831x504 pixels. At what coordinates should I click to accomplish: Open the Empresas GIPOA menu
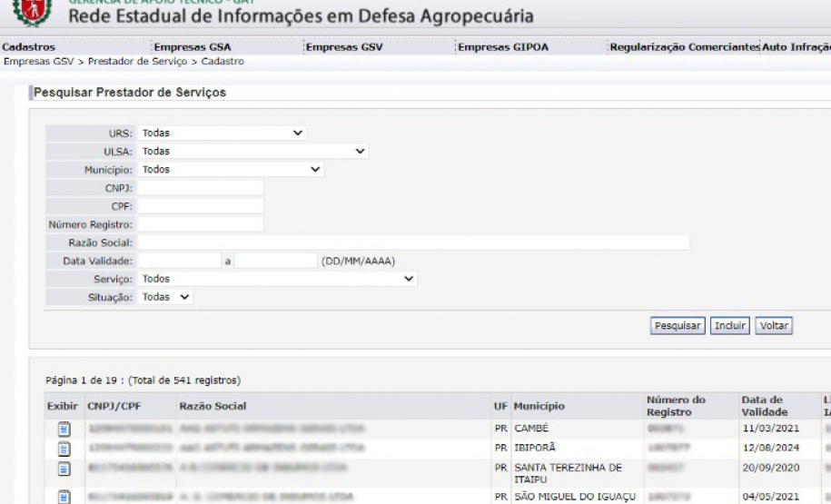(x=504, y=47)
